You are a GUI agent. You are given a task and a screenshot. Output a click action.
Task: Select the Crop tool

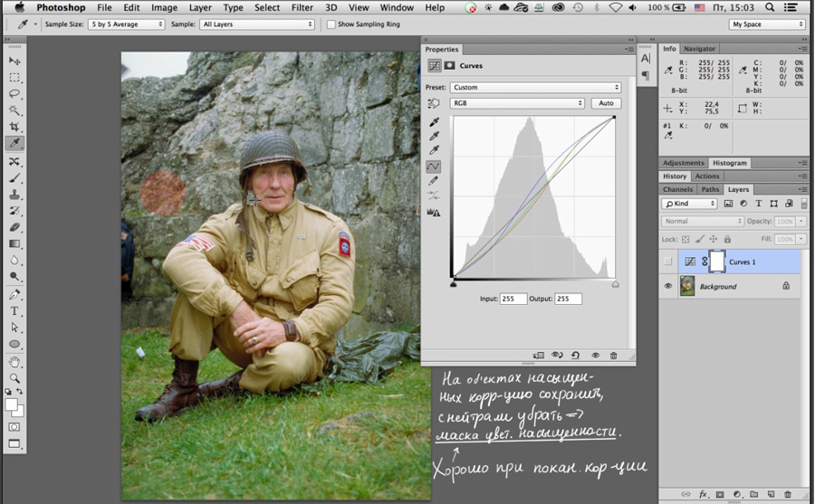14,127
